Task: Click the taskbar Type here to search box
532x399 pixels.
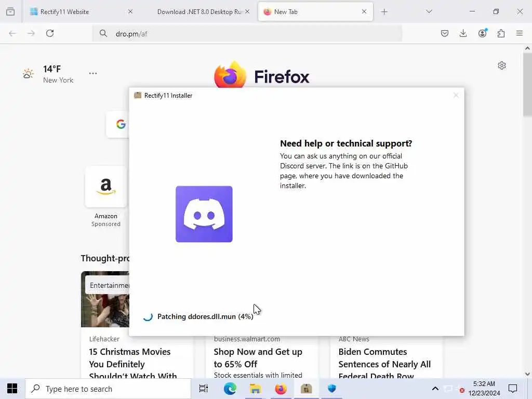Action: pos(108,389)
